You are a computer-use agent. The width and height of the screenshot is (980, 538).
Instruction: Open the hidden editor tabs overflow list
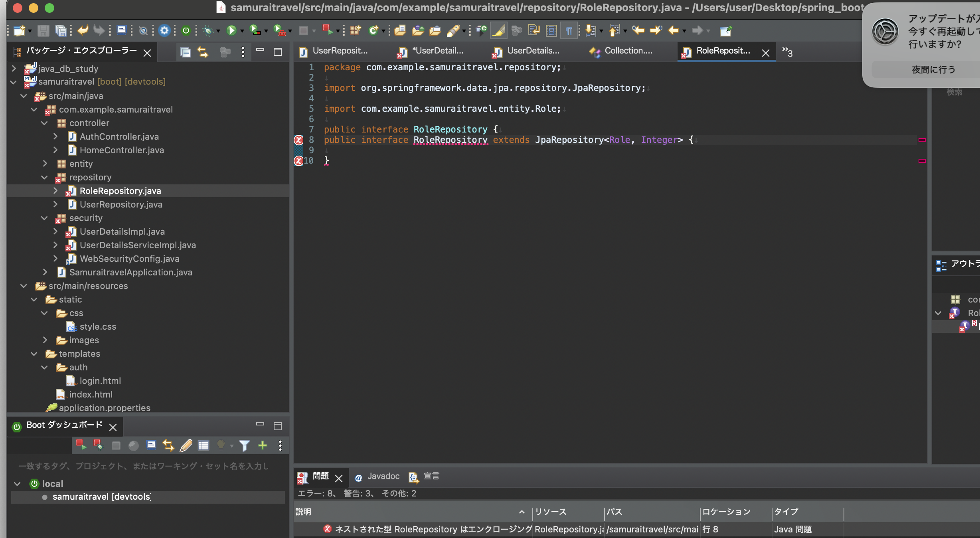[x=787, y=52]
